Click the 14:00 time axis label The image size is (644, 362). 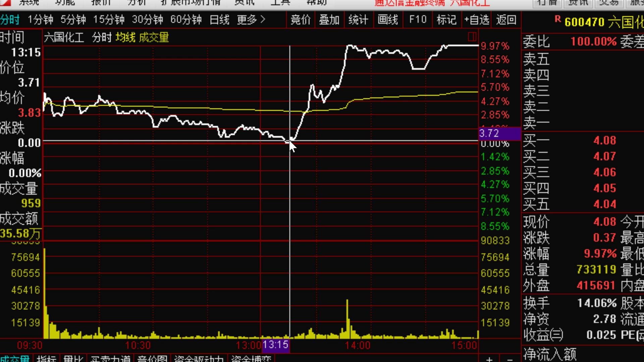(x=358, y=345)
